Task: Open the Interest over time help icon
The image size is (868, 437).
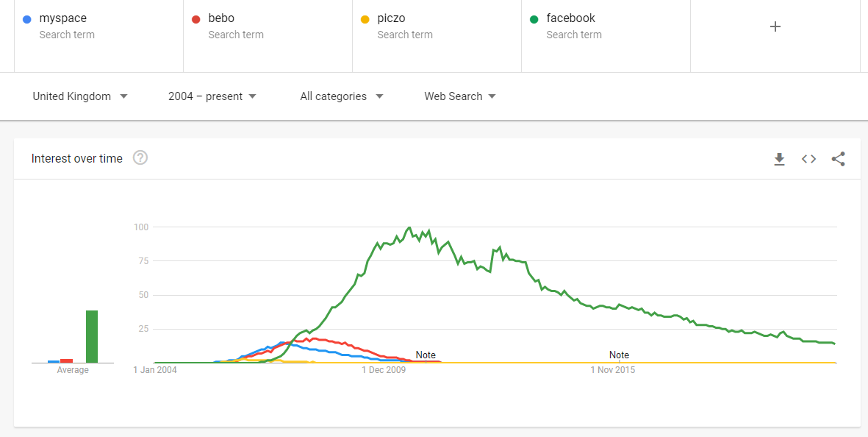Action: 140,158
